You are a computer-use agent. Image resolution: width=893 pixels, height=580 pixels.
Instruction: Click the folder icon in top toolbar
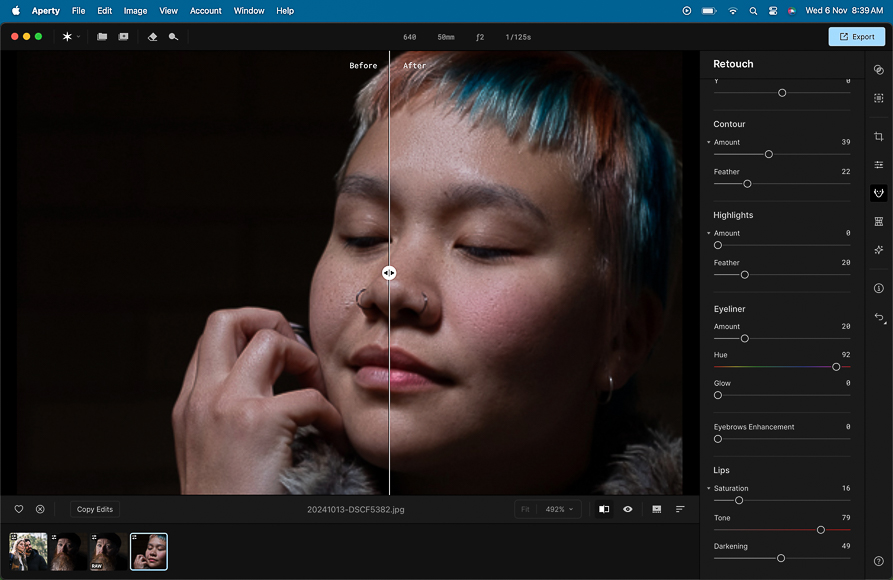click(102, 36)
